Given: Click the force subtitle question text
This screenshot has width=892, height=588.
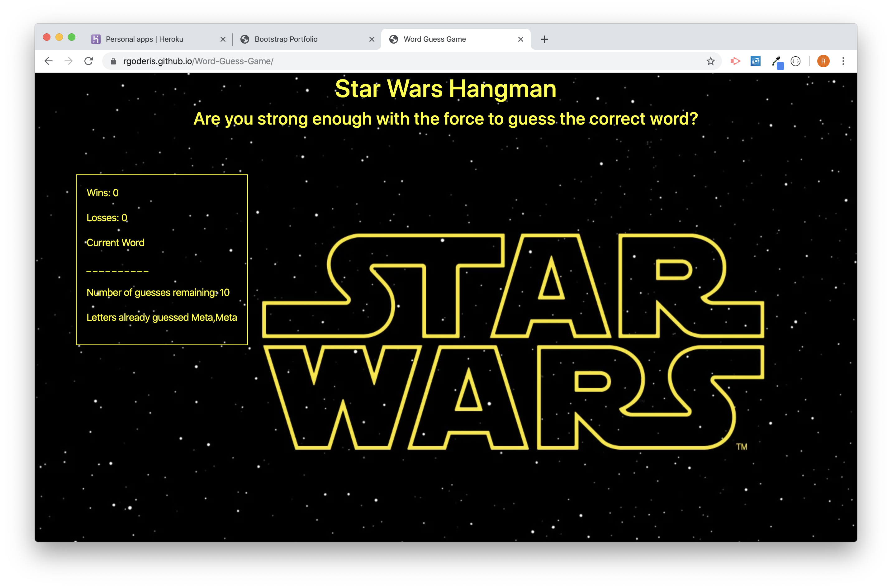Looking at the screenshot, I should click(x=445, y=119).
